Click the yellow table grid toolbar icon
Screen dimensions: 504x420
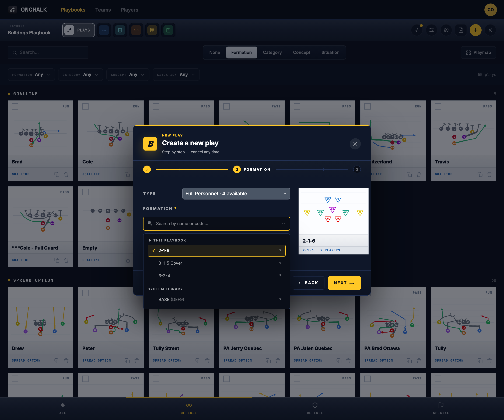point(152,30)
